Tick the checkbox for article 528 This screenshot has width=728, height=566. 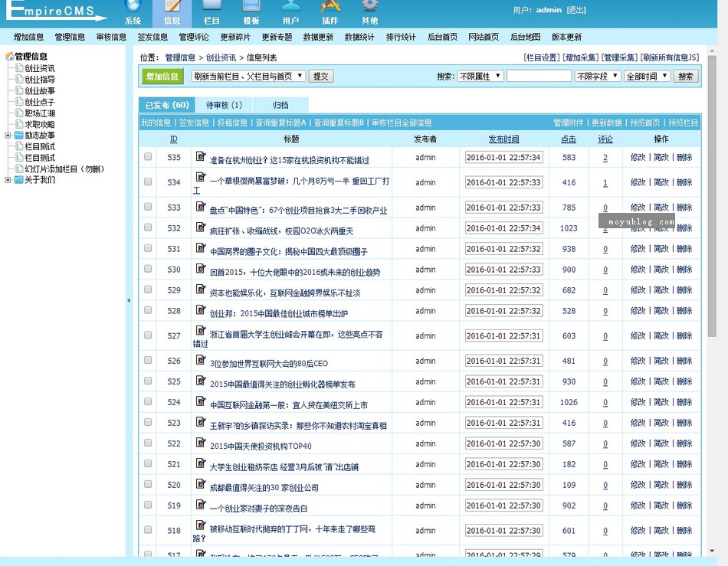tap(148, 310)
